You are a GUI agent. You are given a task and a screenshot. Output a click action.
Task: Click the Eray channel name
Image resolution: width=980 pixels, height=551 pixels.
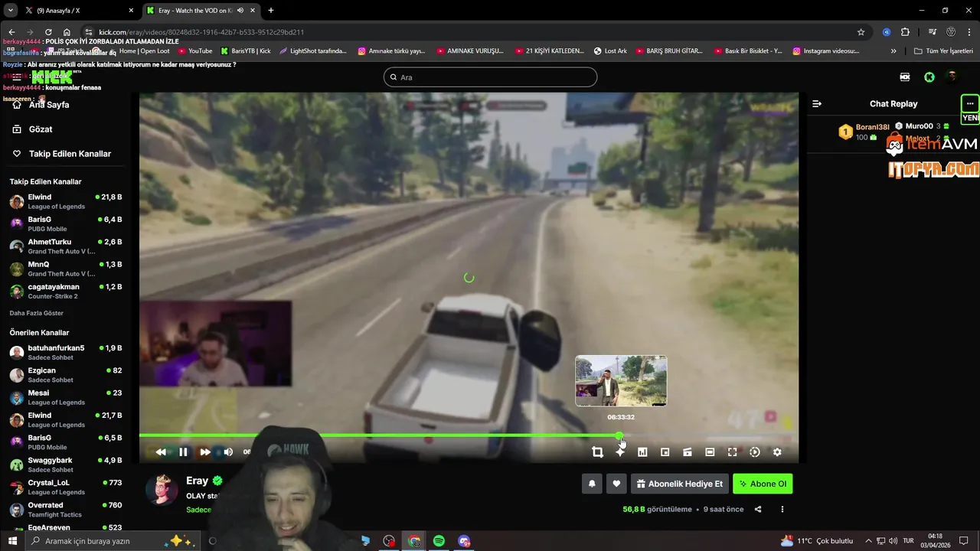(197, 481)
